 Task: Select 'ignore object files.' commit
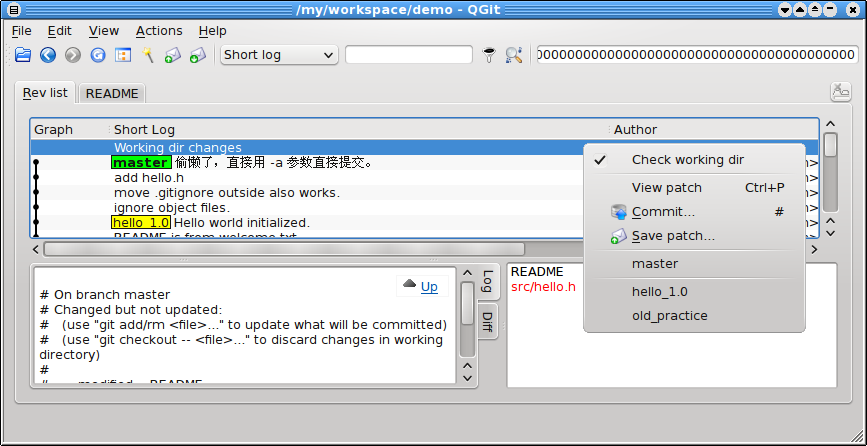tap(307, 208)
